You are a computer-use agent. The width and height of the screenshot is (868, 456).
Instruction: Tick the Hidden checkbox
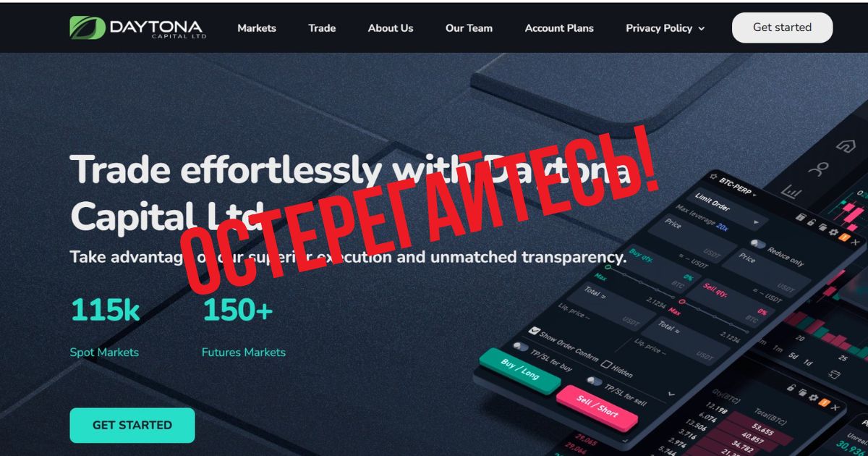tap(605, 364)
